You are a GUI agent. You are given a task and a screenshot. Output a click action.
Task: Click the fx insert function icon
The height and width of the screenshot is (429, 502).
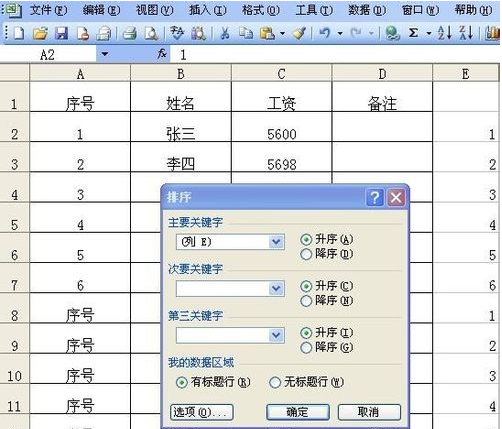(x=162, y=54)
